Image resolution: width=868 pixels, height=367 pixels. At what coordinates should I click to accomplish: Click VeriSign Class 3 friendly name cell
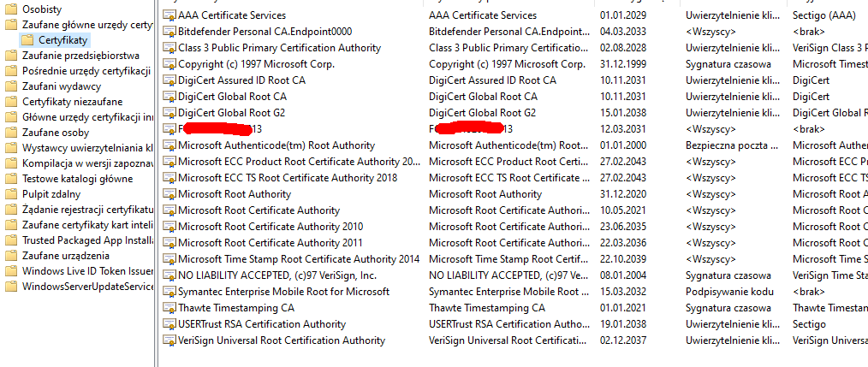pos(829,48)
